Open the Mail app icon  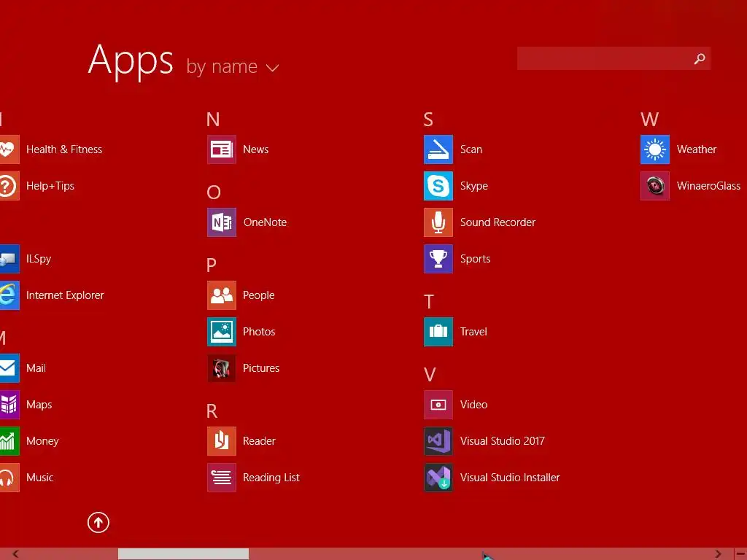coord(9,368)
